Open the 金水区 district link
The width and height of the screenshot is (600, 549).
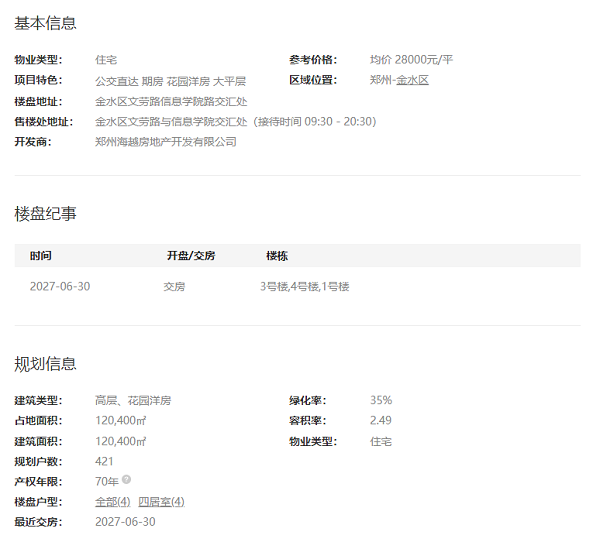click(x=412, y=80)
